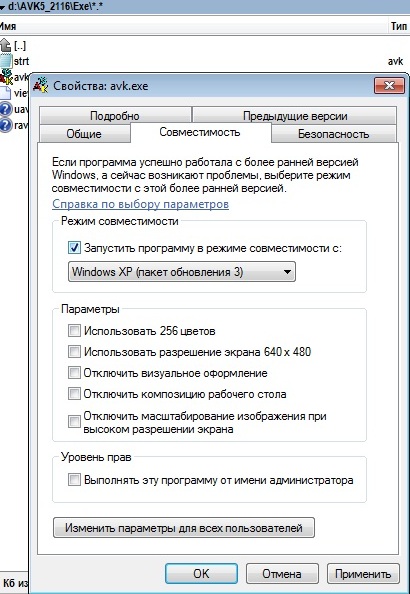This screenshot has width=410, height=594.
Task: Select the blank document file icon
Action: point(5,93)
